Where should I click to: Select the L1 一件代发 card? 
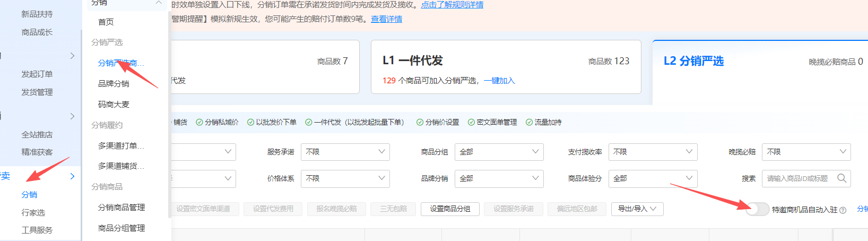coord(506,67)
